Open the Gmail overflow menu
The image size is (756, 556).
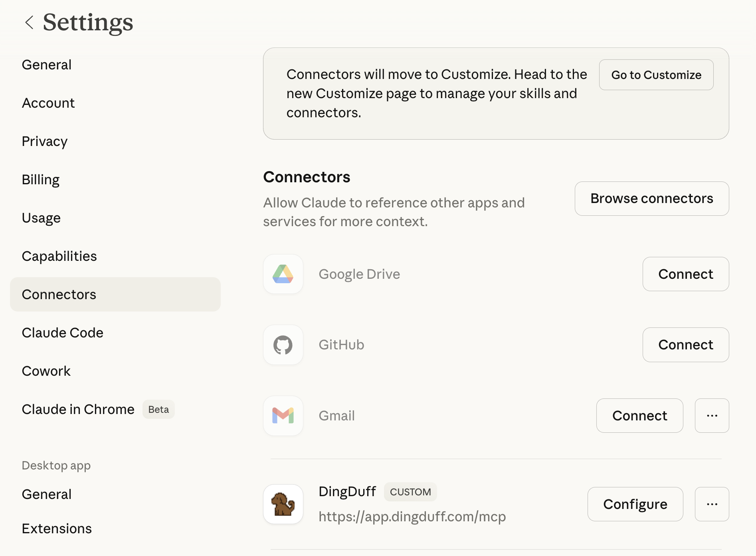(712, 415)
